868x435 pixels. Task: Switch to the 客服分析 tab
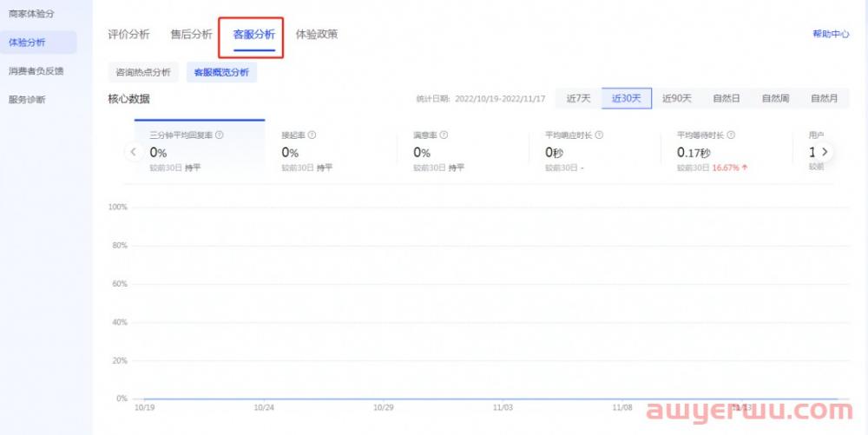point(254,35)
